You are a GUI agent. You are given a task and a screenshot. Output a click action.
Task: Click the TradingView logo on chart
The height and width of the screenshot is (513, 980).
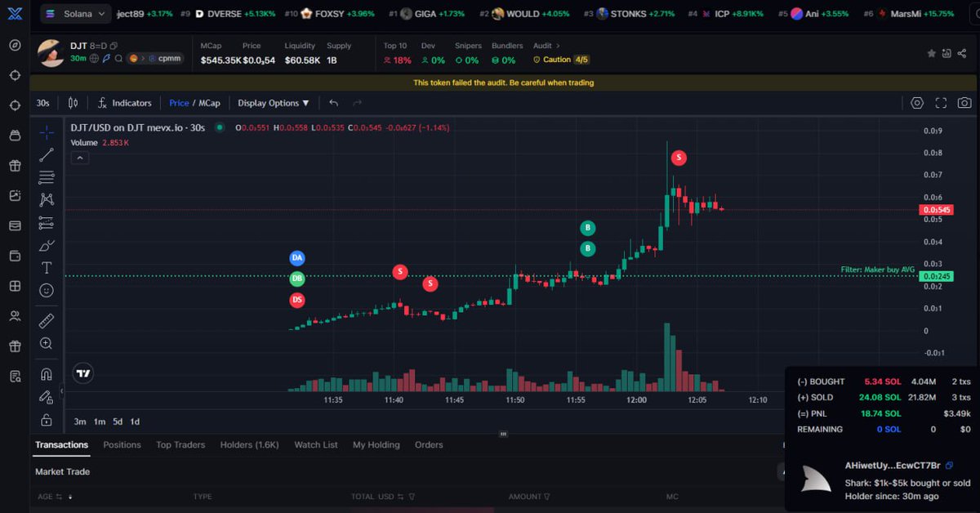click(82, 372)
